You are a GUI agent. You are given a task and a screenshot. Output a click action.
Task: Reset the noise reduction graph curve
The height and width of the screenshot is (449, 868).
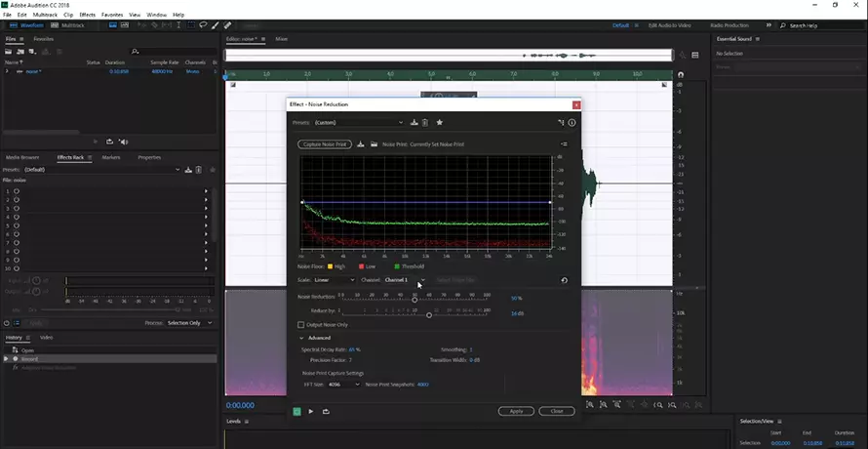tap(565, 280)
